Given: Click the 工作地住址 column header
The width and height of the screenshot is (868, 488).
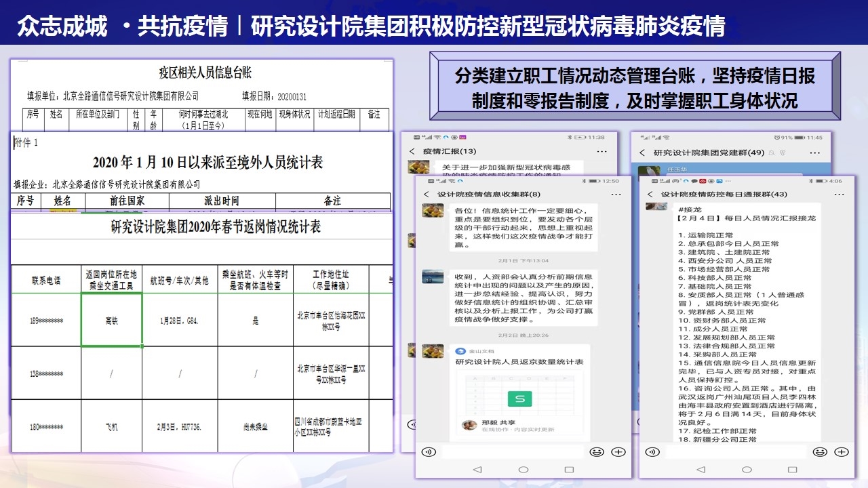Looking at the screenshot, I should click(331, 279).
